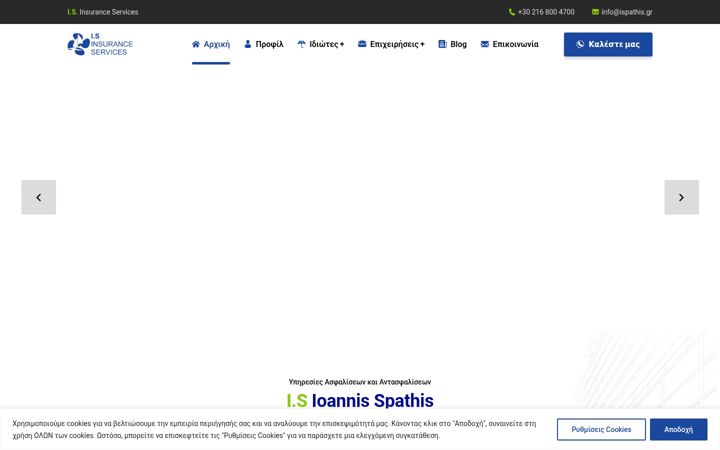720x450 pixels.
Task: Go to previous slide with left arrow
Action: (x=39, y=197)
